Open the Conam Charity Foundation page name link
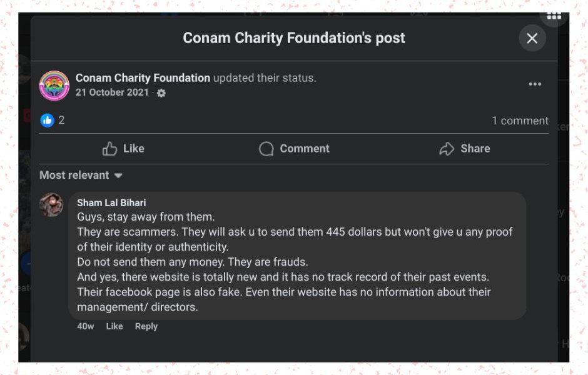The width and height of the screenshot is (588, 375). click(x=143, y=78)
